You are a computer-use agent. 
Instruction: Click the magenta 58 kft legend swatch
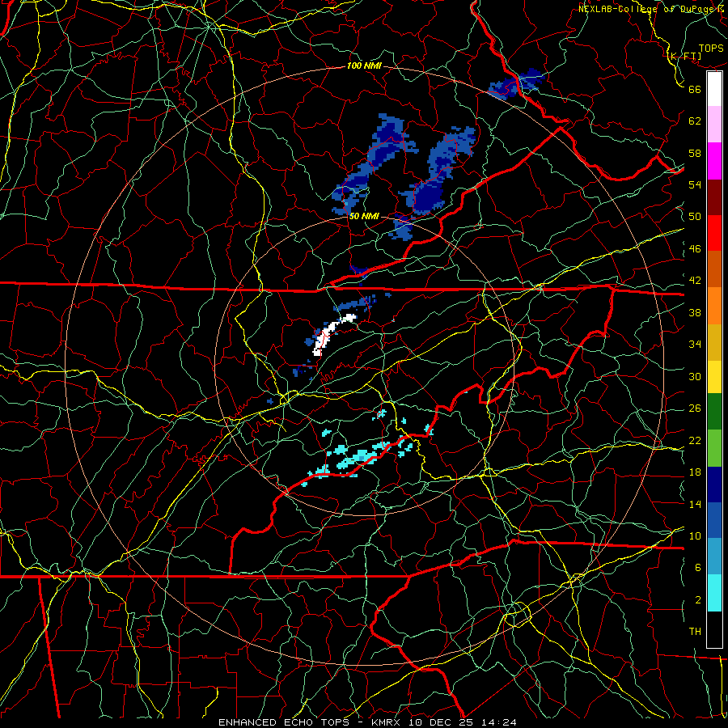714,161
